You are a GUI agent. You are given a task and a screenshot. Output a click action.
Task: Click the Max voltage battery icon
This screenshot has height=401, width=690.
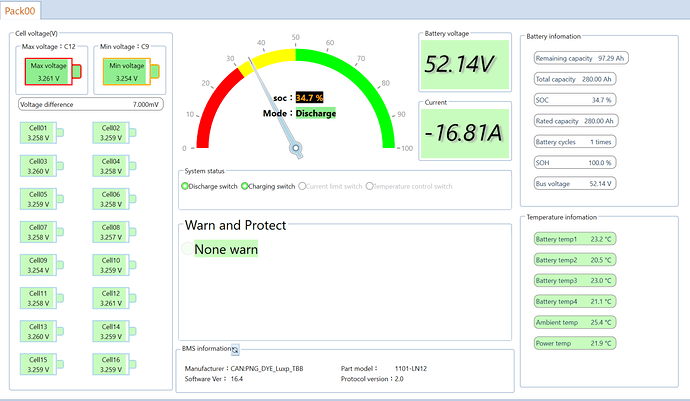point(53,71)
